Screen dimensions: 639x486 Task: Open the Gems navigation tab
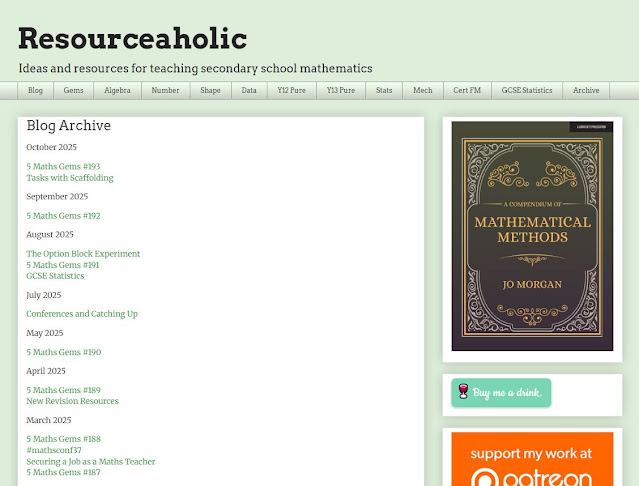click(x=73, y=91)
